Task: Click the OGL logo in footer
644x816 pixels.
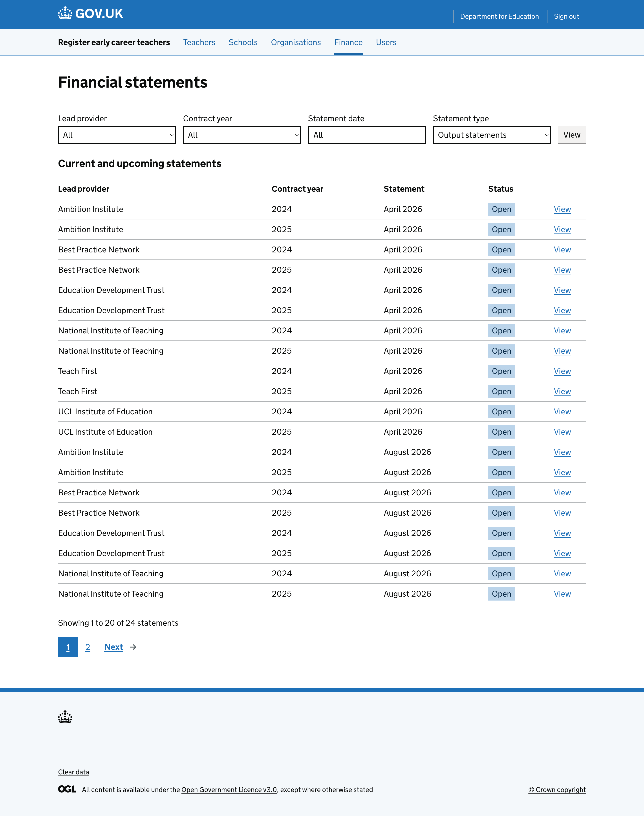Action: (67, 789)
